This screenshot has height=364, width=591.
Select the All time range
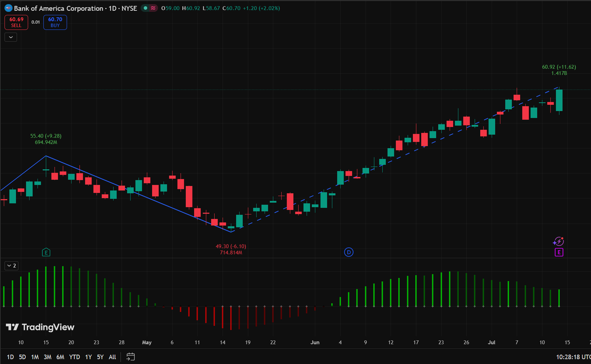(112, 357)
